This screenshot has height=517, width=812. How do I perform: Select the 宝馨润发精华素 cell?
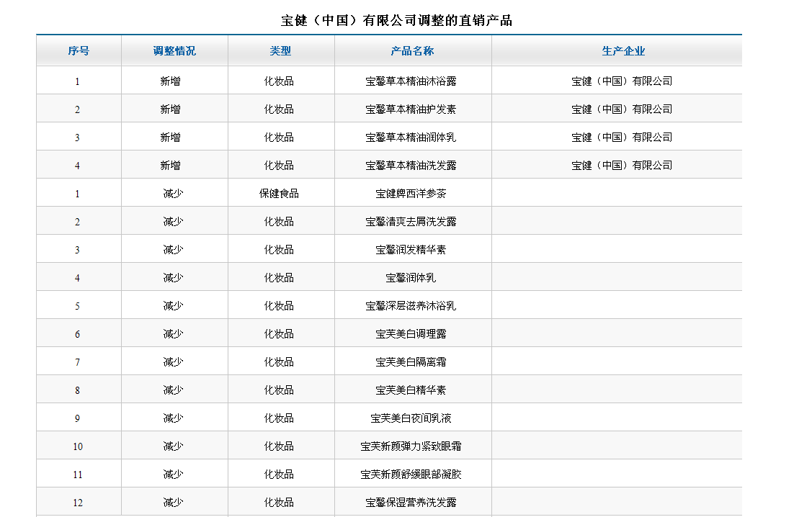tap(411, 250)
